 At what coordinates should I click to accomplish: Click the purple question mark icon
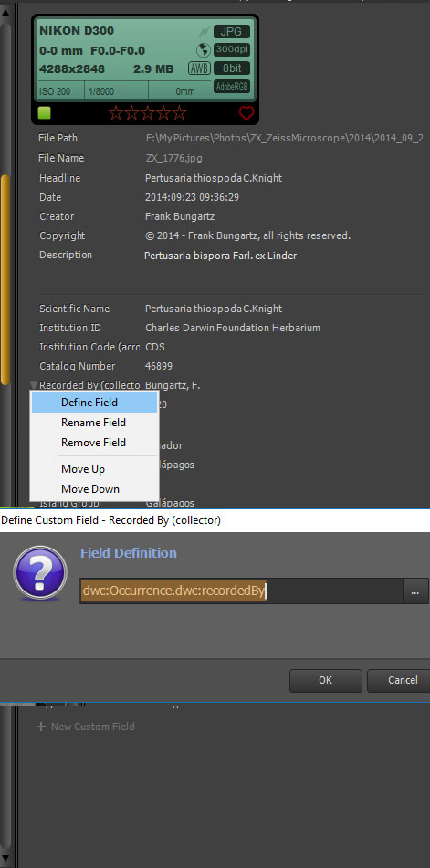40,573
